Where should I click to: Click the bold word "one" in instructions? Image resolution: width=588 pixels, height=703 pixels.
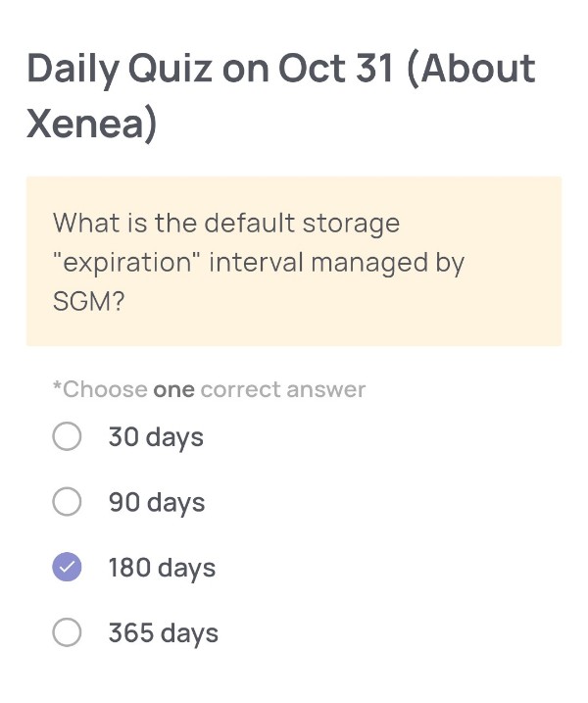click(x=173, y=389)
